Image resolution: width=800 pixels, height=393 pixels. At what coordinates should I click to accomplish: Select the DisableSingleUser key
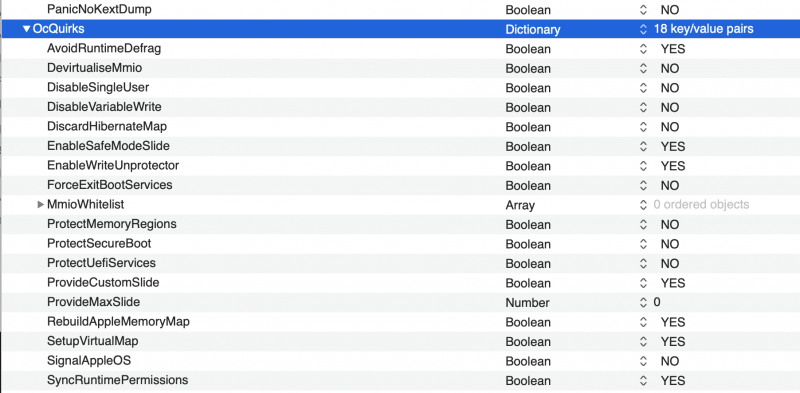98,87
